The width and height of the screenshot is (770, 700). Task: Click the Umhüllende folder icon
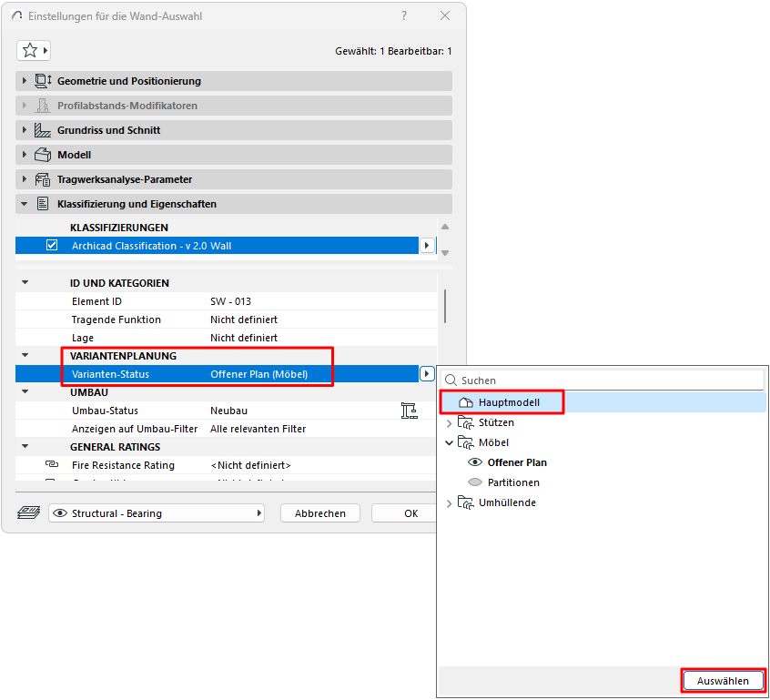pos(465,502)
